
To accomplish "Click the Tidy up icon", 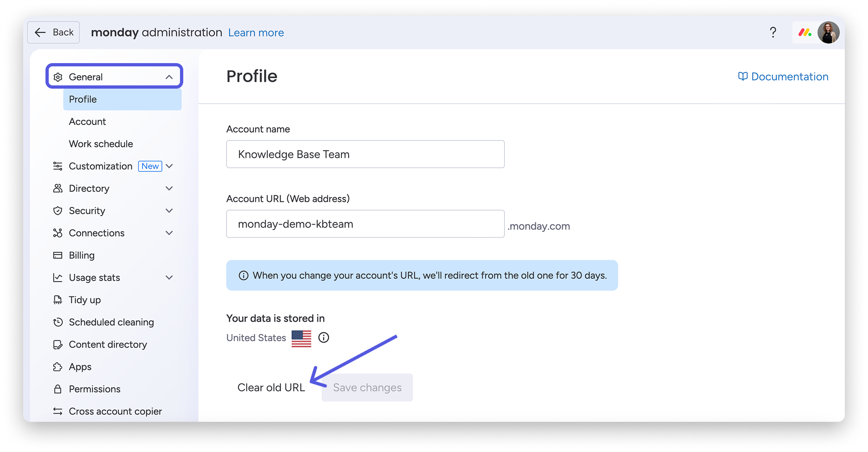I will pos(58,300).
